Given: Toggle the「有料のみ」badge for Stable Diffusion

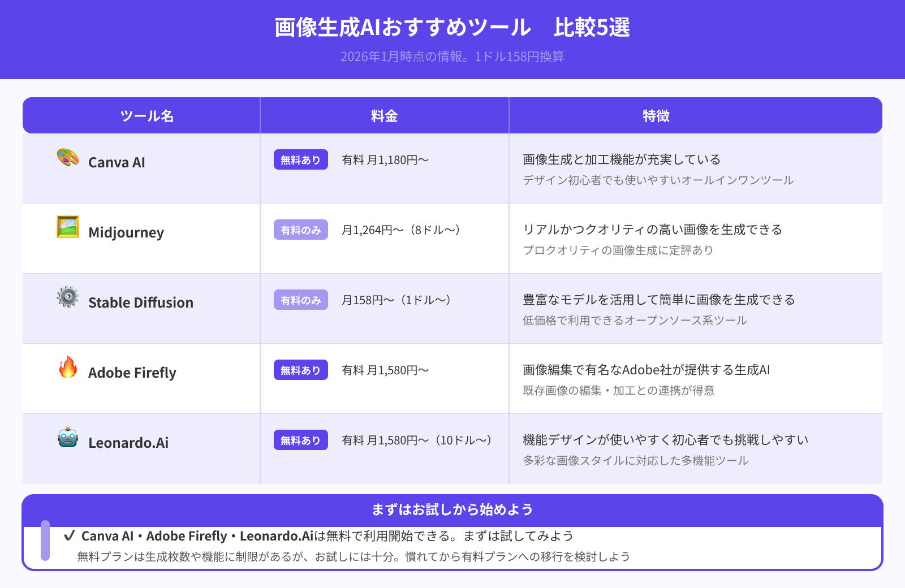Looking at the screenshot, I should pos(300,300).
